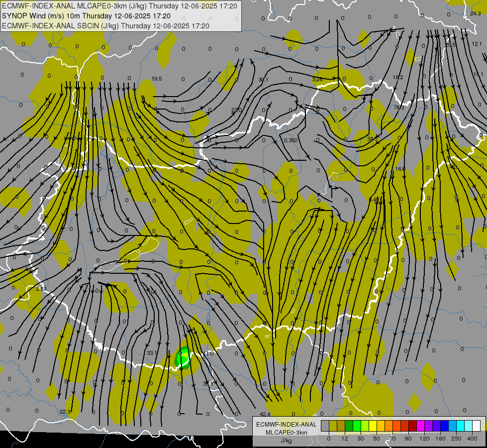487x448 pixels.
Task: Select the legend label 'MLCAPE0-3km'
Action: pyautogui.click(x=286, y=433)
